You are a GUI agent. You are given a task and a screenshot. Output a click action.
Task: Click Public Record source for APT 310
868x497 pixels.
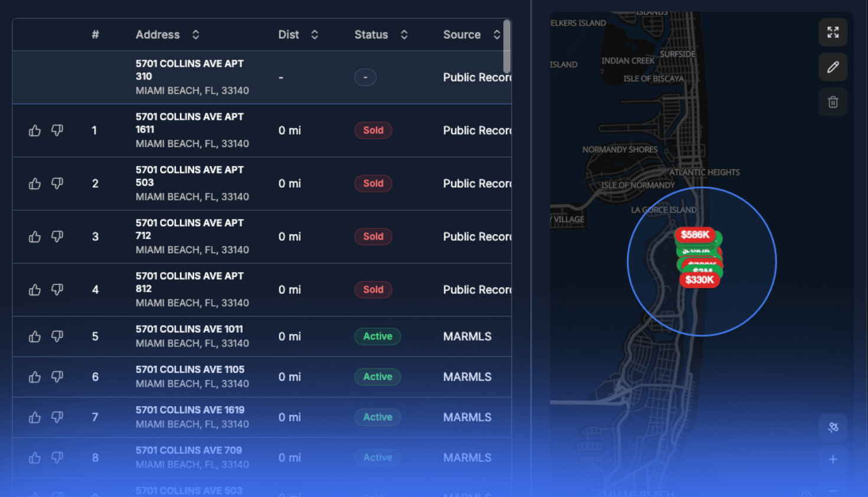[477, 77]
